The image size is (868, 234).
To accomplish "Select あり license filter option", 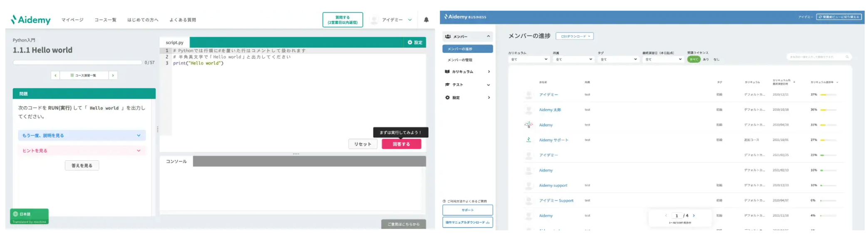I will (x=706, y=60).
